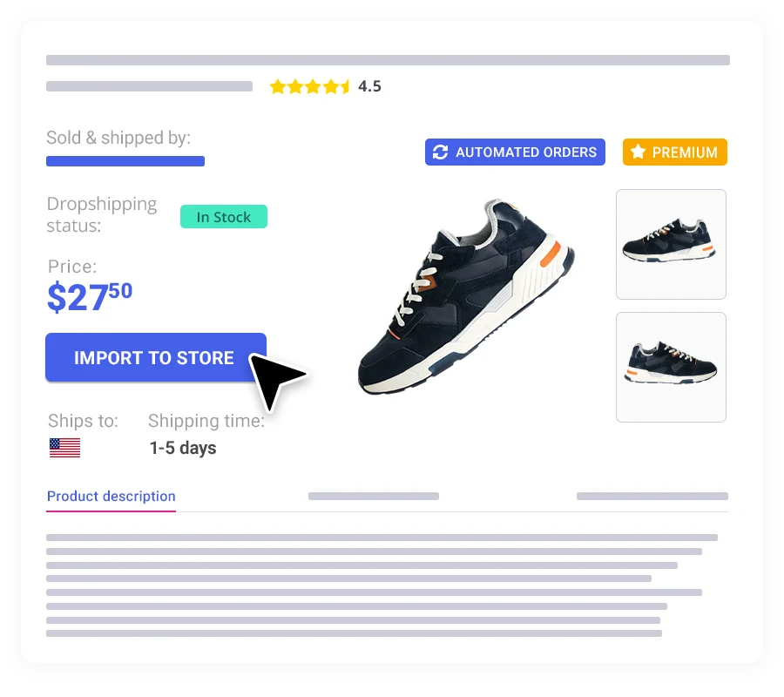This screenshot has height=697, width=784.
Task: Click the US flag icon
Action: coord(65,448)
